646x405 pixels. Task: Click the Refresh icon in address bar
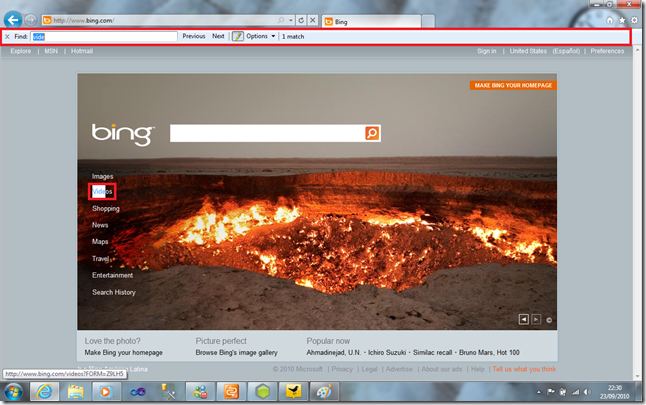[x=301, y=20]
